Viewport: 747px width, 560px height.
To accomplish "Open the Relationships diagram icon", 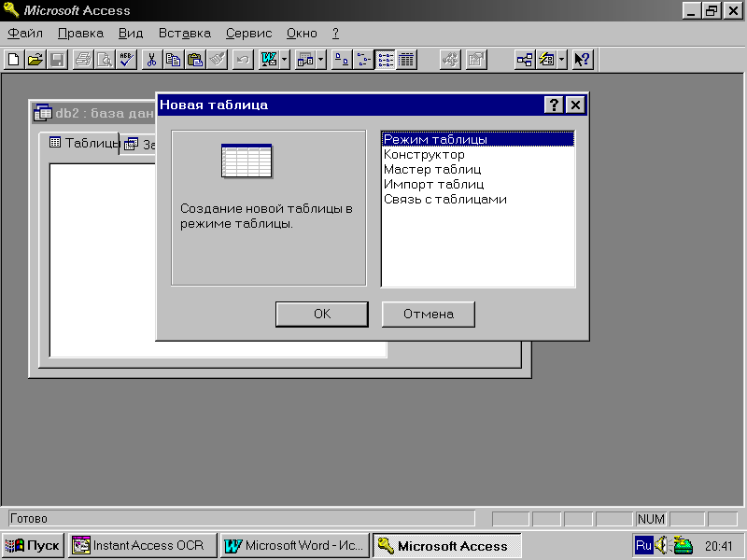I will [525, 60].
